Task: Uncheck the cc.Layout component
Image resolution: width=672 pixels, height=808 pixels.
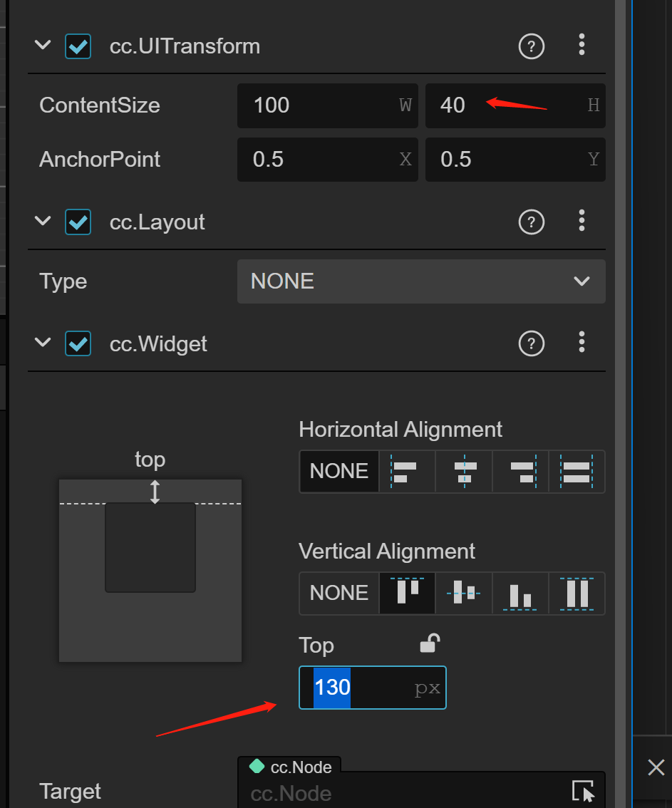Action: tap(78, 223)
